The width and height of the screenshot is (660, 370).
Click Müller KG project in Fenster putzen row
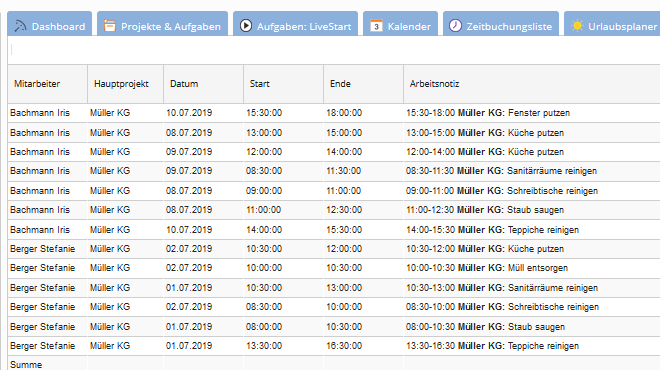[110, 113]
